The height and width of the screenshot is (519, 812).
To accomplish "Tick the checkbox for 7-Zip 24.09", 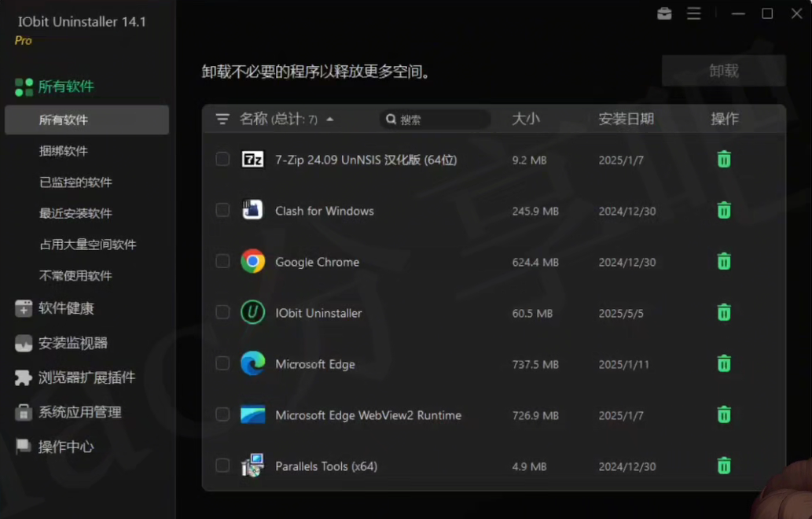I will coord(222,159).
